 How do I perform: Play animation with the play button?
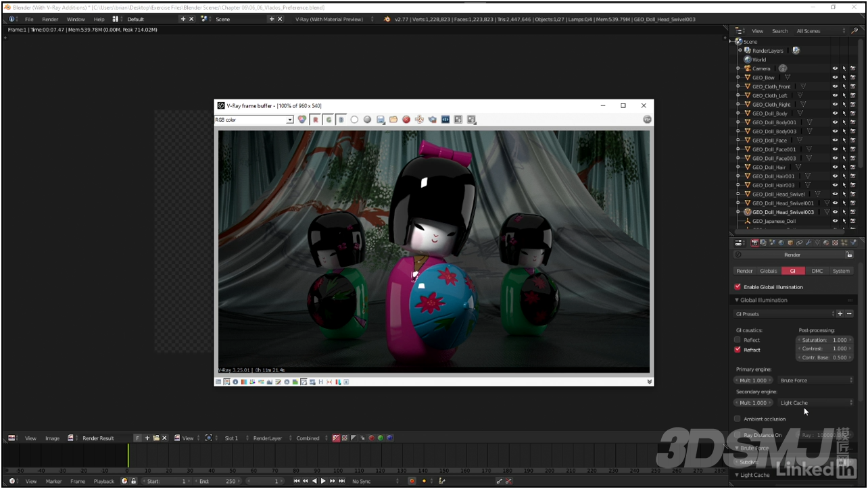[x=323, y=481]
